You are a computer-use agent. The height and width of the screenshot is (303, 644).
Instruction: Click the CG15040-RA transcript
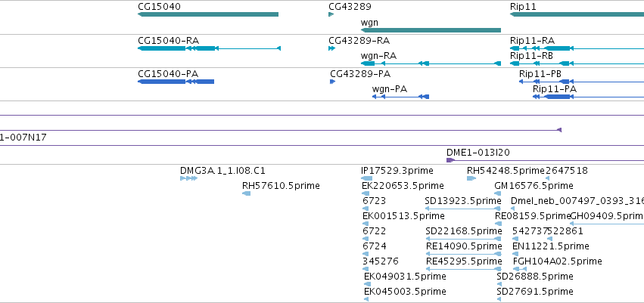pyautogui.click(x=209, y=48)
